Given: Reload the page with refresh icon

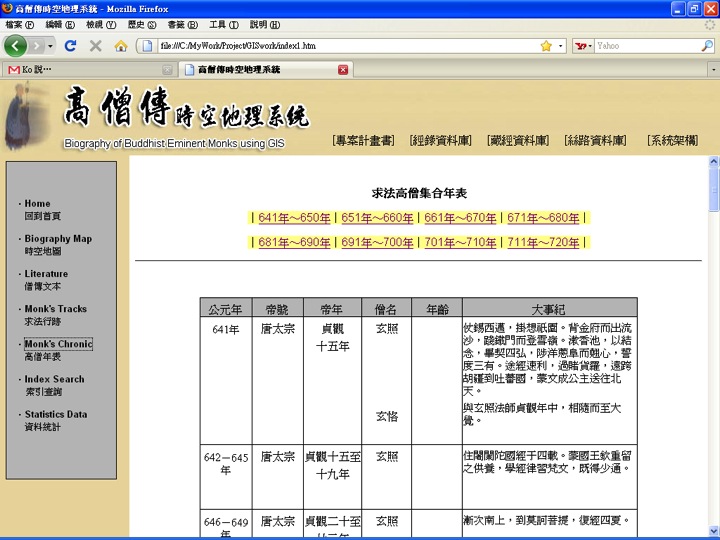Looking at the screenshot, I should pos(70,45).
